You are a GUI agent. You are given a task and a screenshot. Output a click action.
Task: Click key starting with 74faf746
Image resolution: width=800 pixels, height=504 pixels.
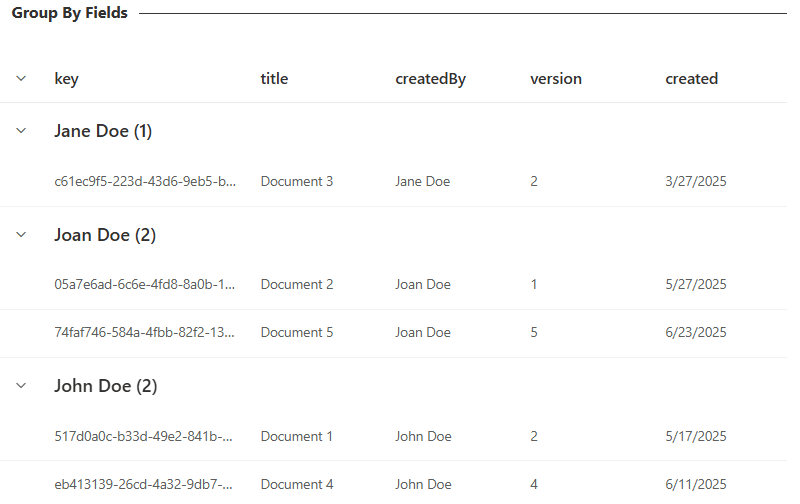[145, 333]
